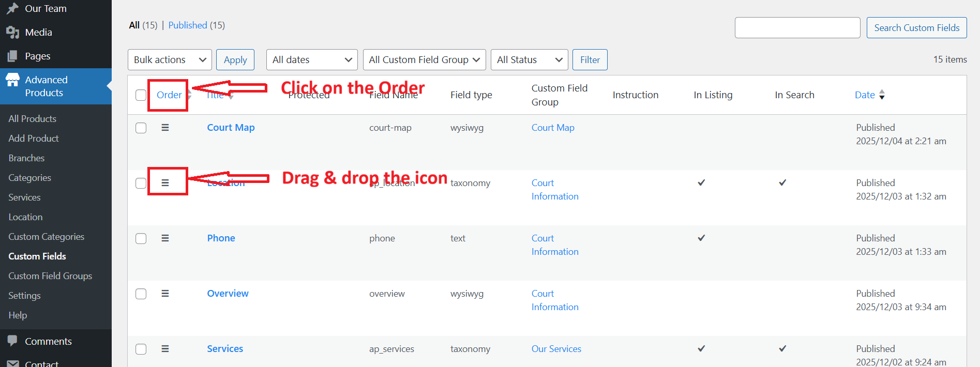Open the Services field title link
Viewport: 980px width, 367px height.
click(225, 348)
